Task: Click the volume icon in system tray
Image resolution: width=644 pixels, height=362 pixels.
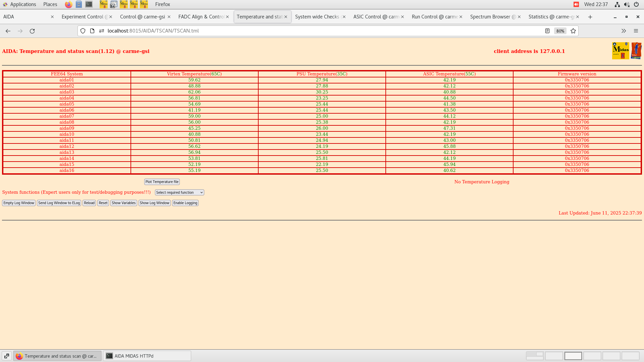Action: point(627,4)
